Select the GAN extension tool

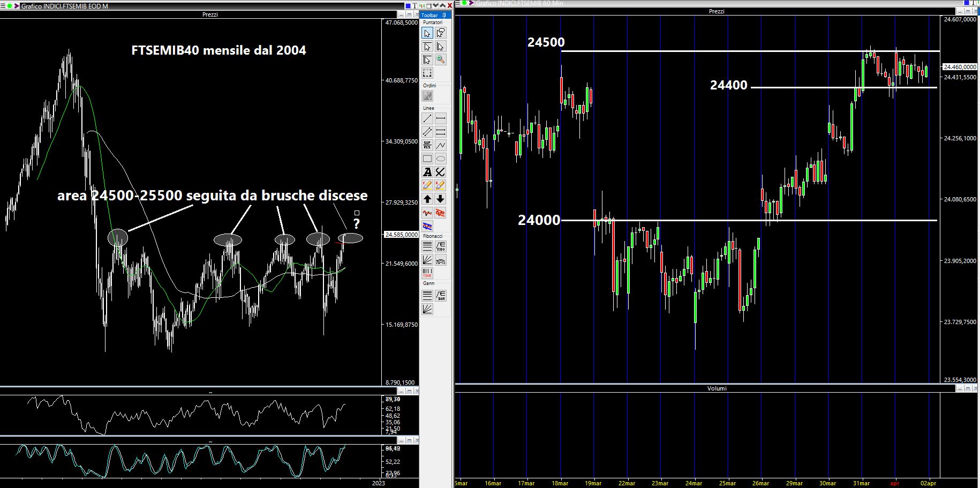coord(440,295)
